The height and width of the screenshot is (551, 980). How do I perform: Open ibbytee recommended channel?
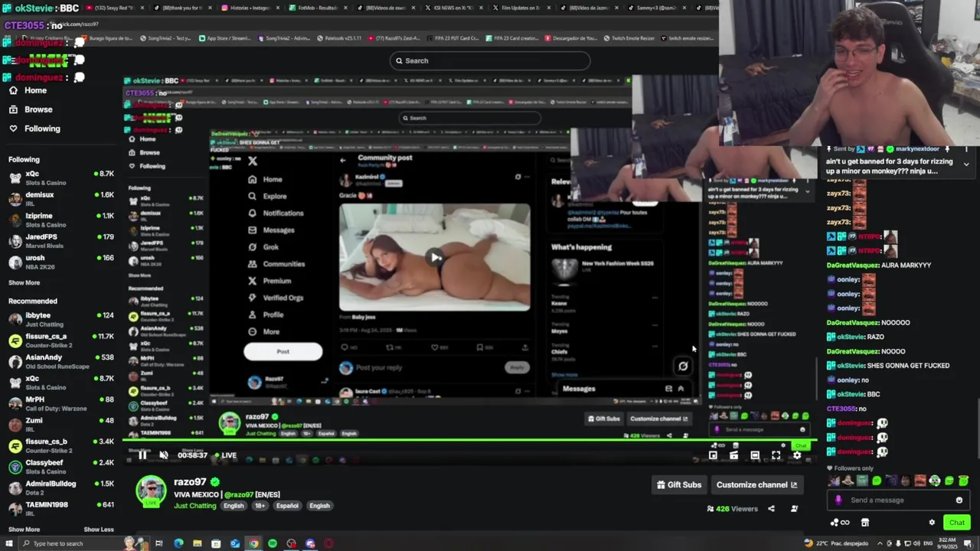(60, 319)
